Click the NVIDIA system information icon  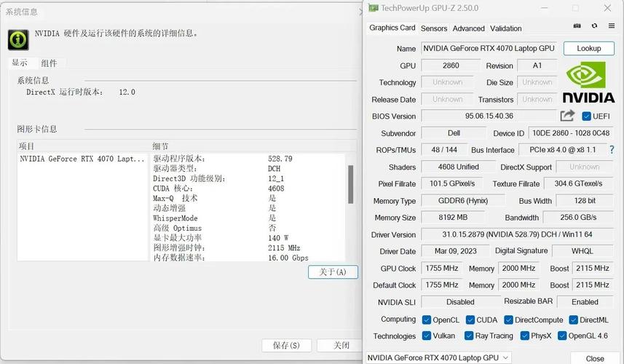coord(18,39)
